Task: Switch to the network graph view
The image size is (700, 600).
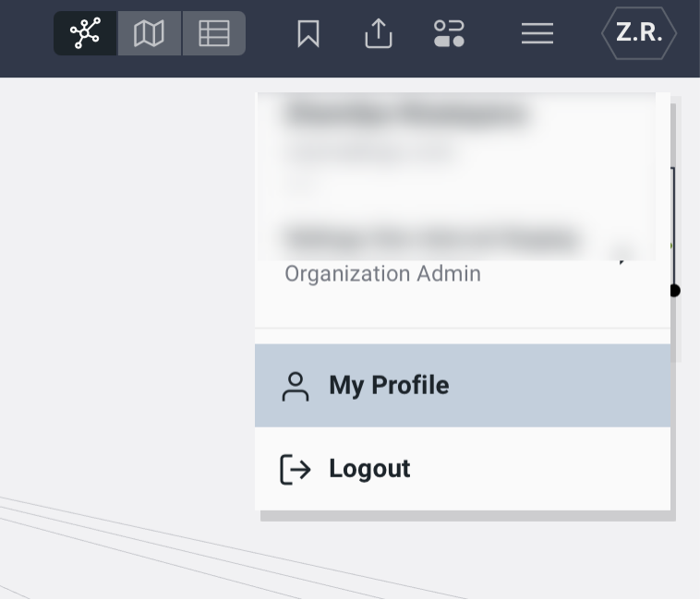Action: click(85, 34)
